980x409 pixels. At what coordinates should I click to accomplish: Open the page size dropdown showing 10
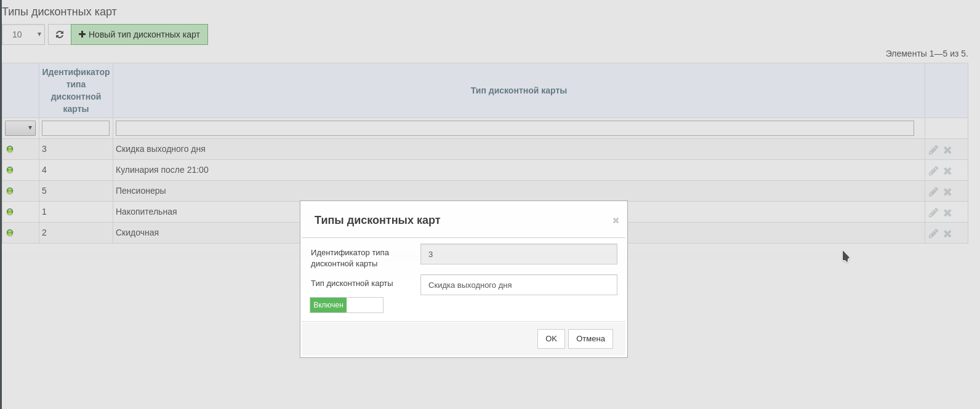[x=23, y=34]
